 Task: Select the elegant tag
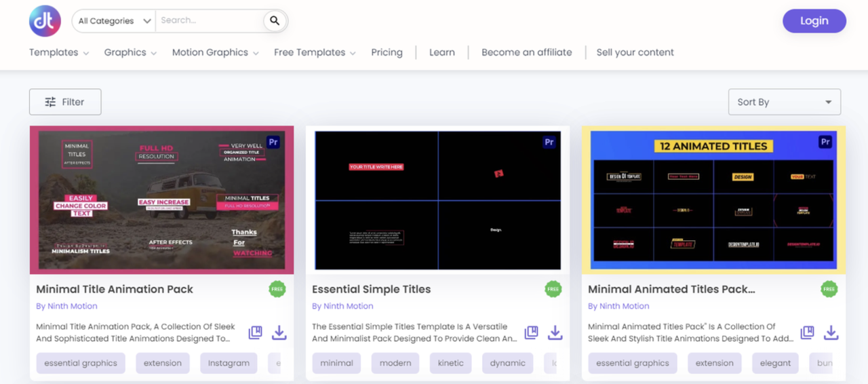(x=776, y=363)
